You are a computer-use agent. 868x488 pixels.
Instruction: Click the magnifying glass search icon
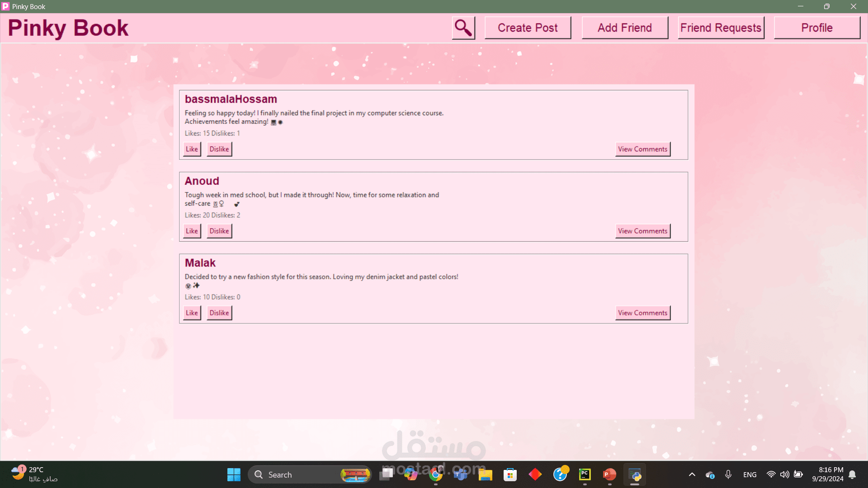click(463, 28)
